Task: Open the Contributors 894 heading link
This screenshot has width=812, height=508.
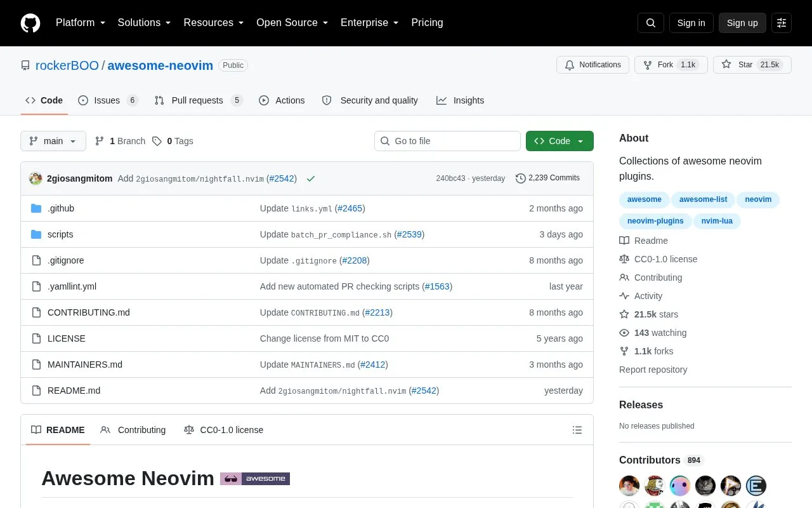Action: tap(661, 460)
